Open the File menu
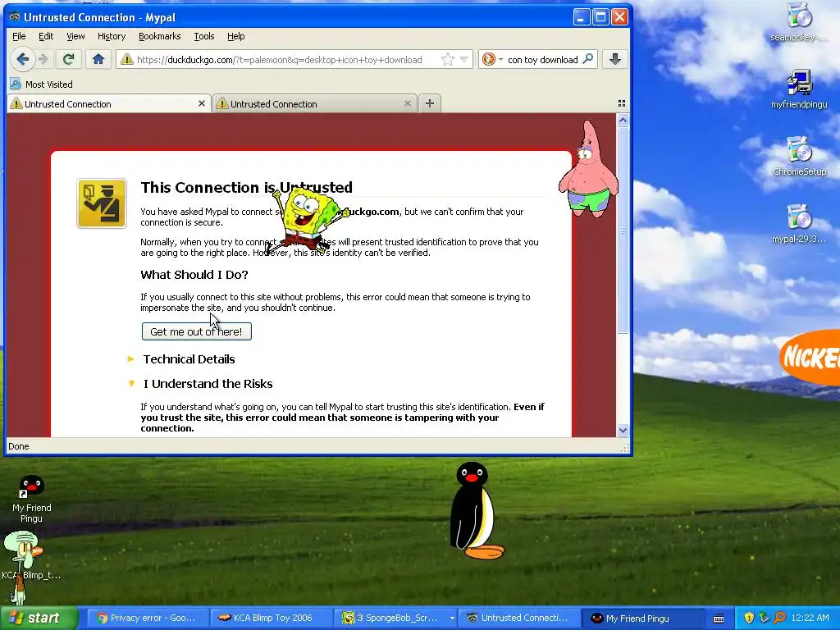Viewport: 840px width, 630px height. point(19,36)
